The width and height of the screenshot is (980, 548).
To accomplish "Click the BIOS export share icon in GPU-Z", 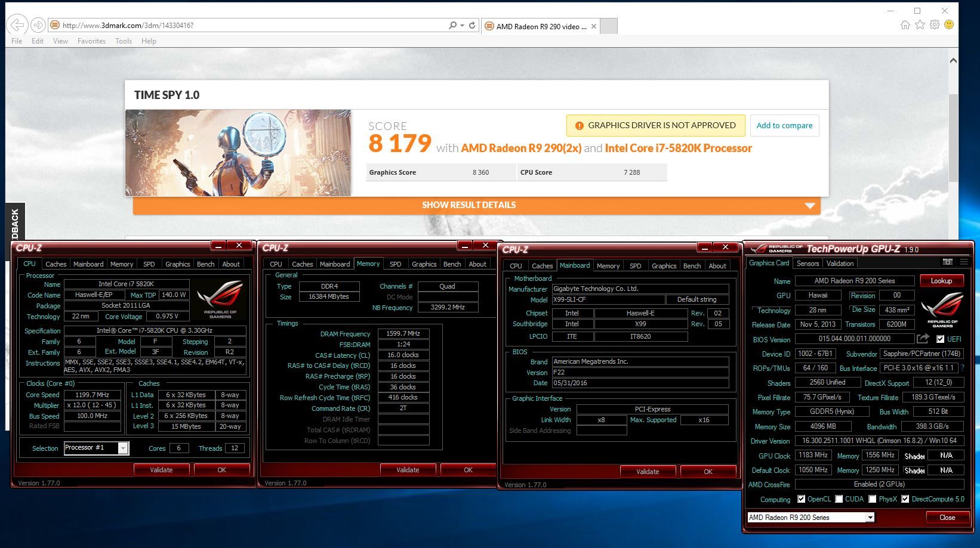I will coord(923,339).
